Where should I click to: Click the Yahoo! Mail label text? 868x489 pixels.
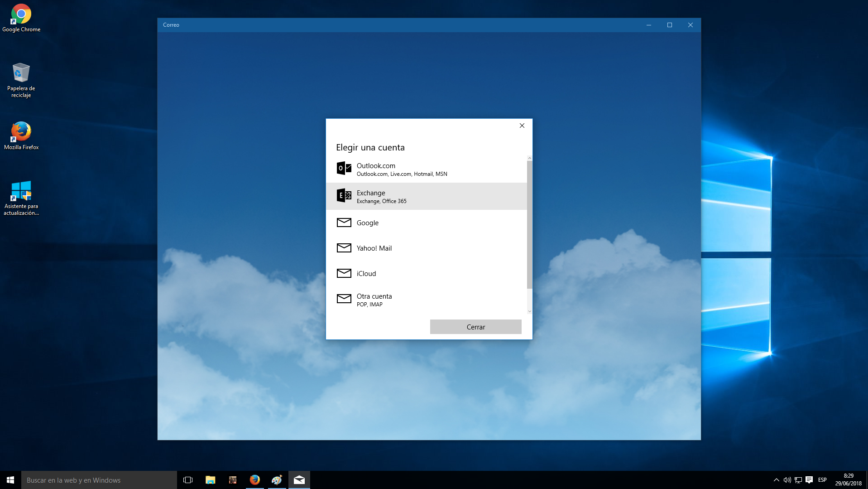click(374, 248)
